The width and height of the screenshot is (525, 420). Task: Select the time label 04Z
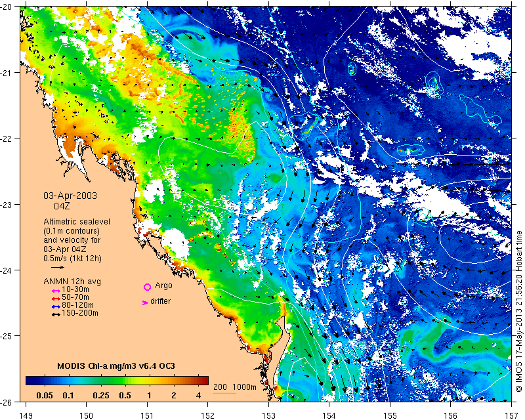(62, 206)
